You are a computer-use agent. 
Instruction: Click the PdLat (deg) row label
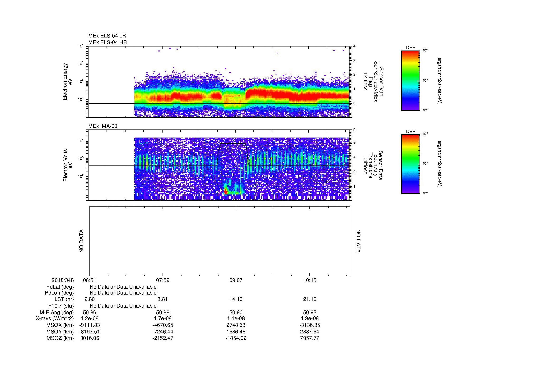coord(60,287)
